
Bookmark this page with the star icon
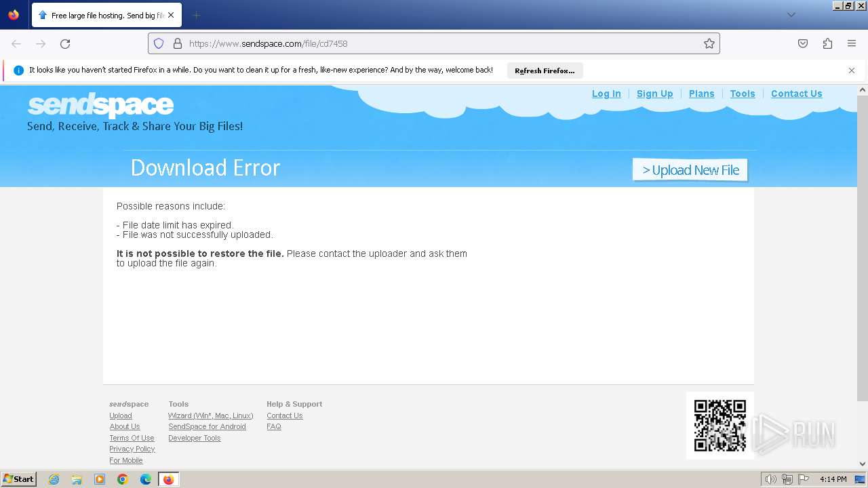pos(709,43)
